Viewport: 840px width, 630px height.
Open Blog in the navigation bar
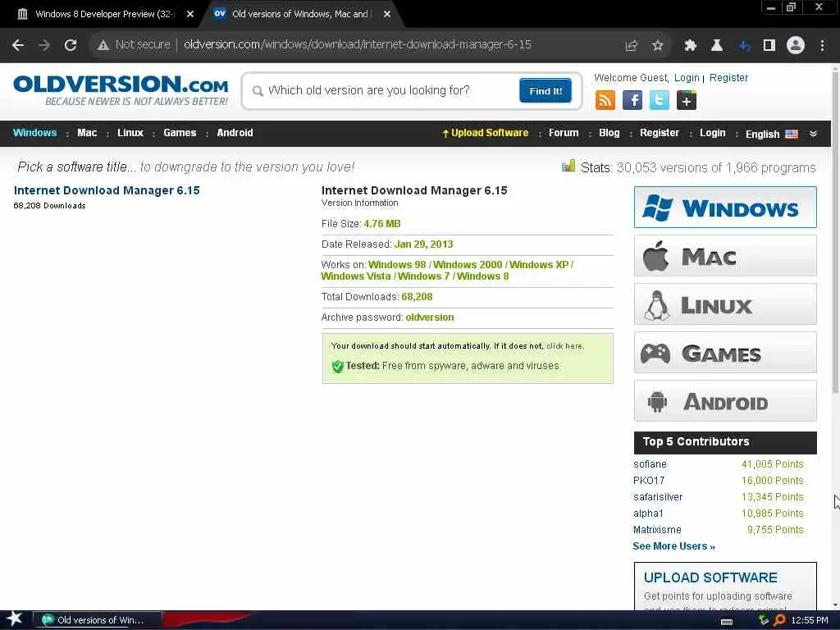609,133
